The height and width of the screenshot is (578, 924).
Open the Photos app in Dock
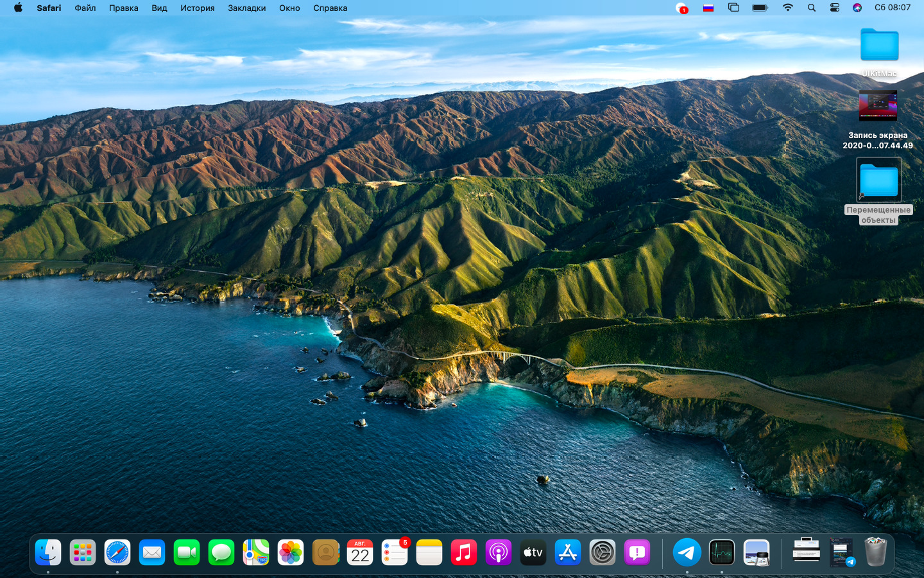click(291, 552)
